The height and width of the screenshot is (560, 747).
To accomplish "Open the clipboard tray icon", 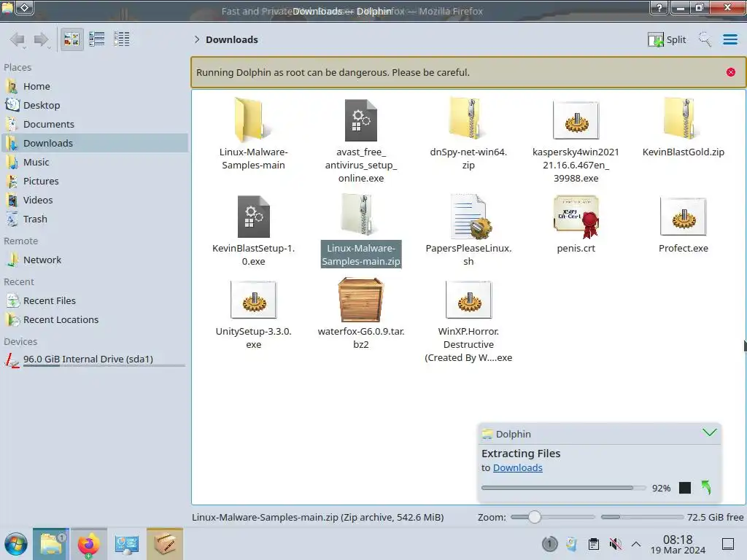I will (x=594, y=544).
